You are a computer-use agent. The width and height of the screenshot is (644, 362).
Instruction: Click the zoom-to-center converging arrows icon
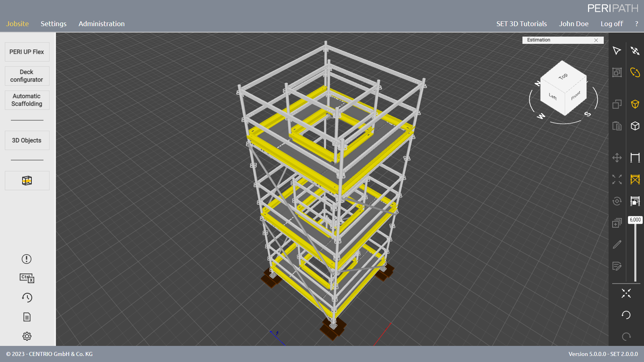pyautogui.click(x=626, y=293)
